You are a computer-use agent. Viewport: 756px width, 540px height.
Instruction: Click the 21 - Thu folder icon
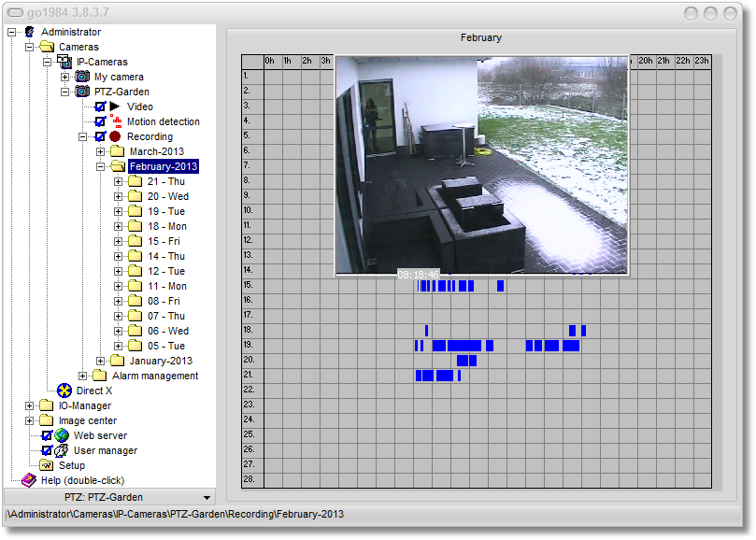tap(136, 181)
